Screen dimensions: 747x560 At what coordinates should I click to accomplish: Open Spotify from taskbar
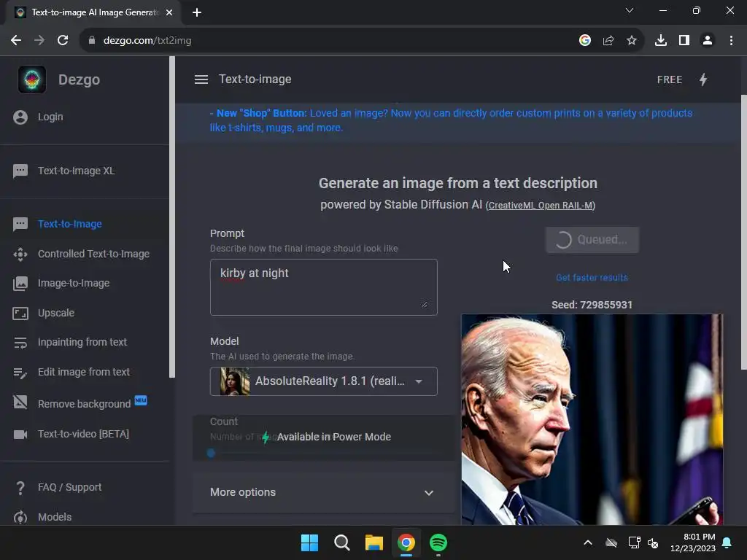[x=438, y=542]
